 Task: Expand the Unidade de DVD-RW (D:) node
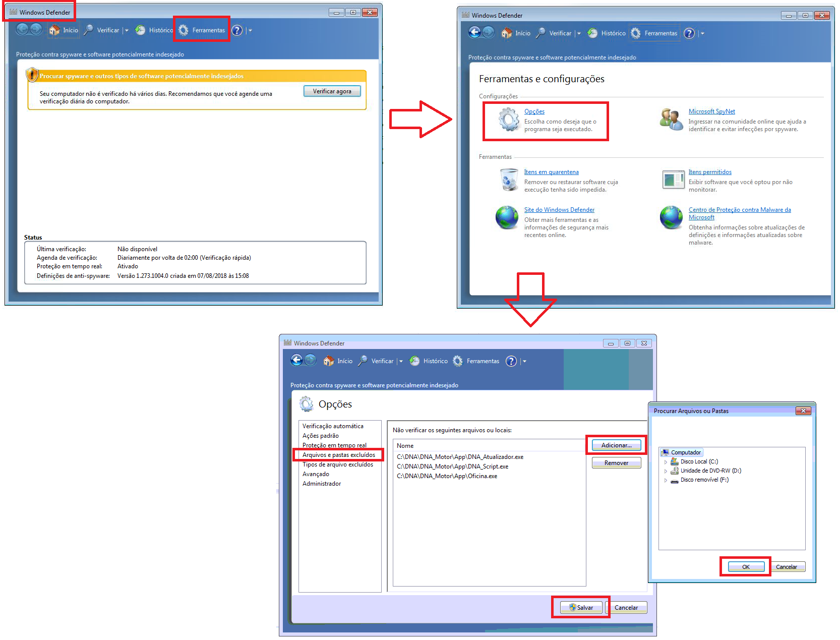[x=666, y=471]
